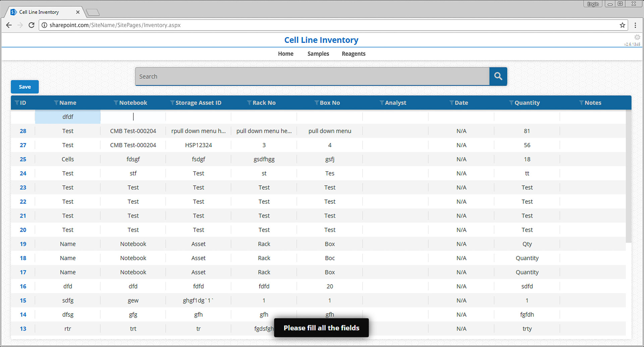Image resolution: width=644 pixels, height=347 pixels.
Task: Click the 'trty' quantity cell
Action: point(527,329)
